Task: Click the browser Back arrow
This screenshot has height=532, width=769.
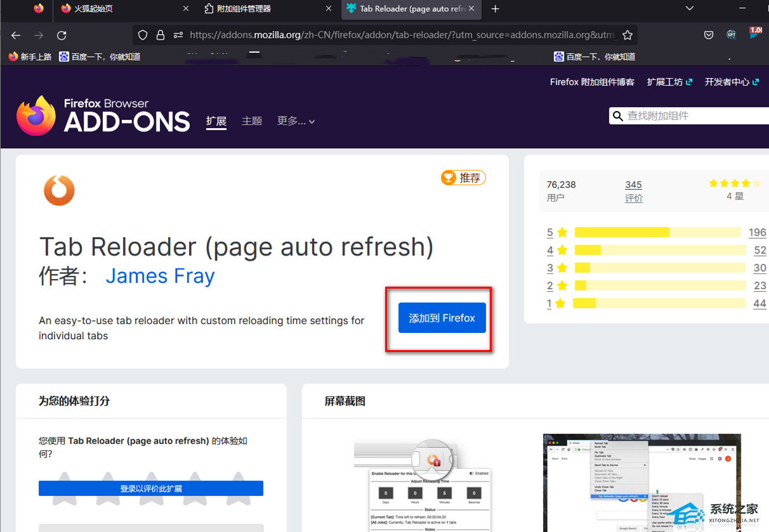Action: click(x=16, y=36)
